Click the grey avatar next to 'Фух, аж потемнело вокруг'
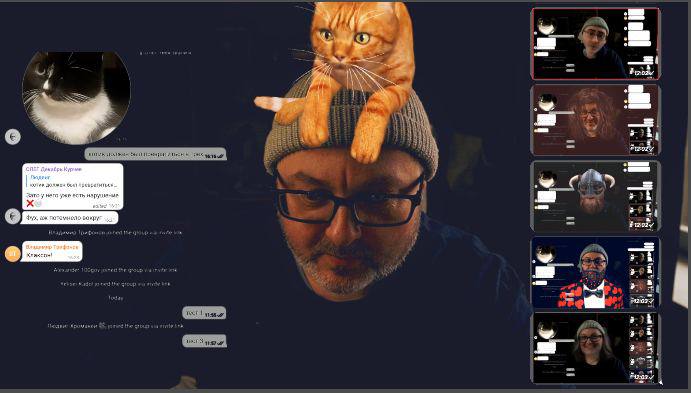 click(13, 216)
